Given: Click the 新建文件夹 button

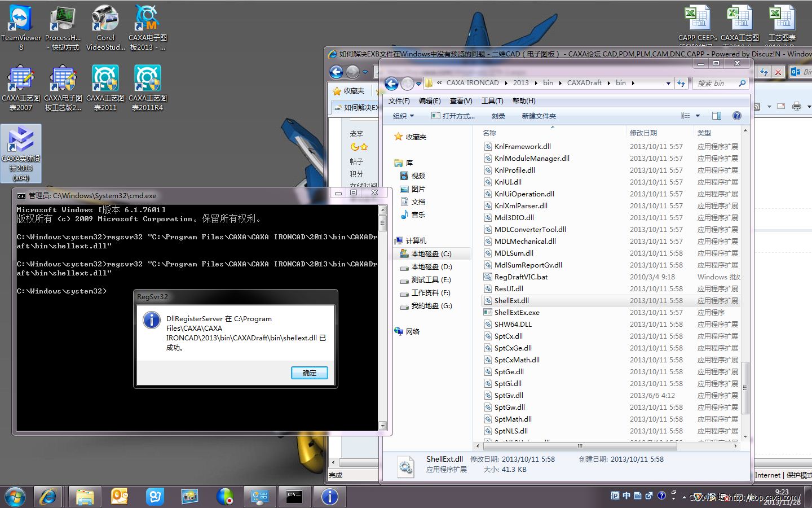Looking at the screenshot, I should (x=539, y=116).
